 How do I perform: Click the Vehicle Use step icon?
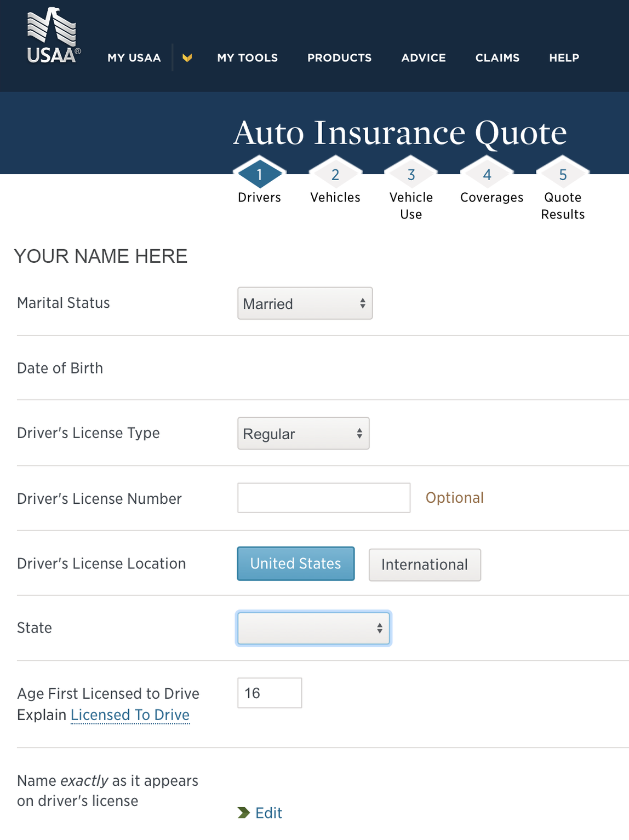pos(411,175)
